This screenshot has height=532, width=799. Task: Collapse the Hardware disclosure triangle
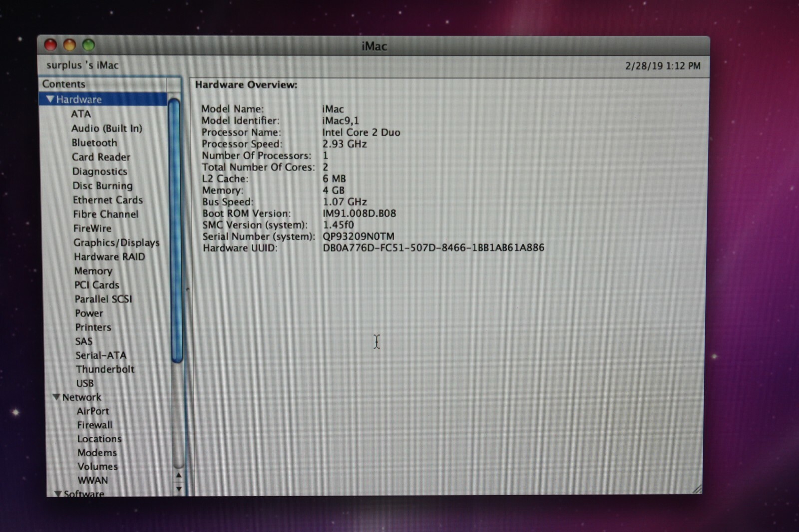pyautogui.click(x=50, y=99)
